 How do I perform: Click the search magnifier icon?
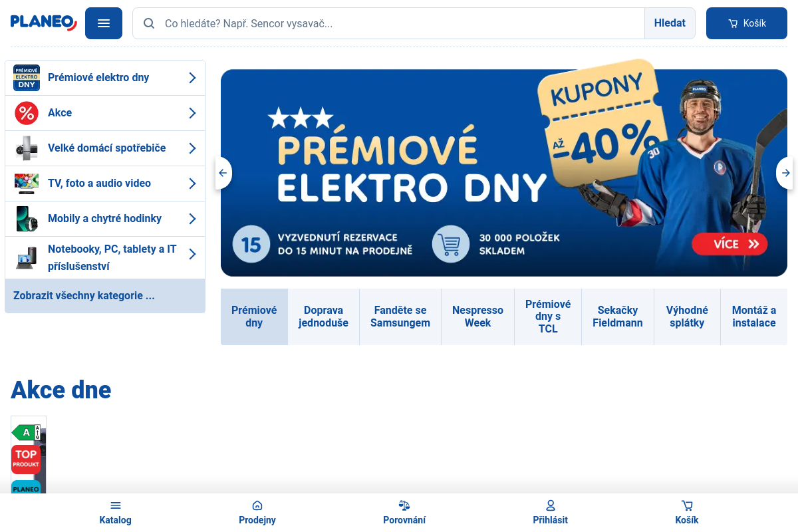point(149,23)
